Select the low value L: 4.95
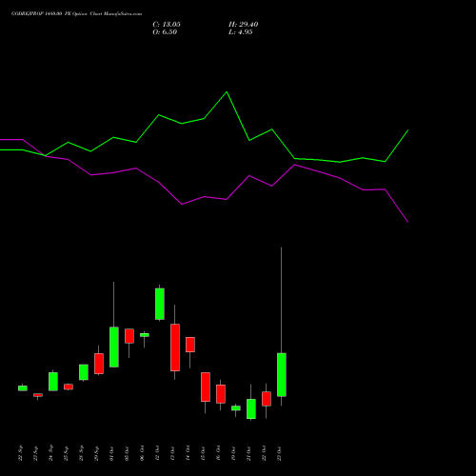The width and height of the screenshot is (476, 476). click(x=241, y=32)
